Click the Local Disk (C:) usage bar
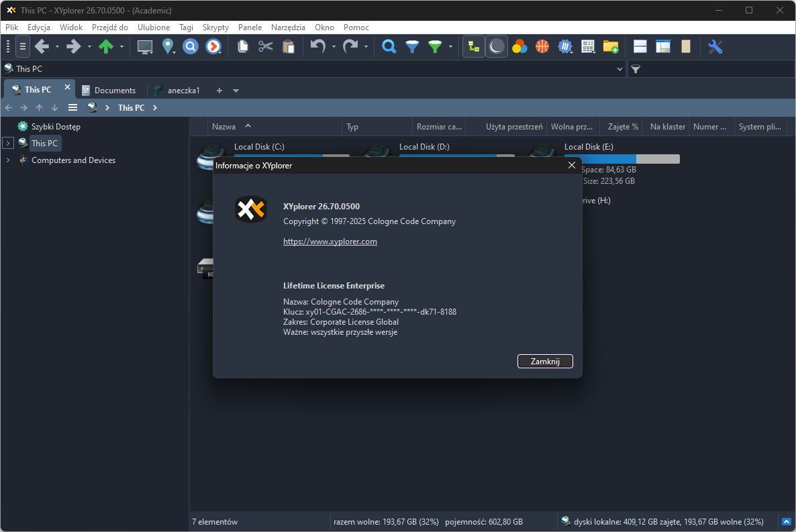The width and height of the screenshot is (796, 532). tap(292, 156)
